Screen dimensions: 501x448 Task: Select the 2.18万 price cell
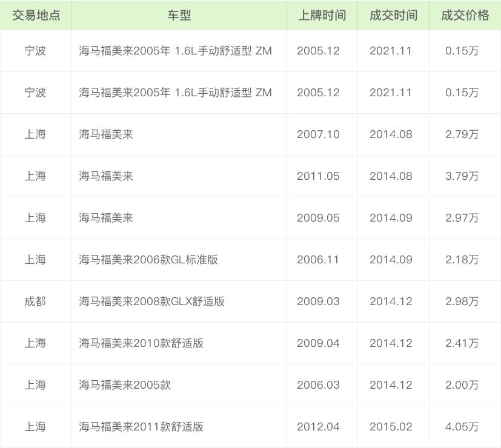click(462, 260)
